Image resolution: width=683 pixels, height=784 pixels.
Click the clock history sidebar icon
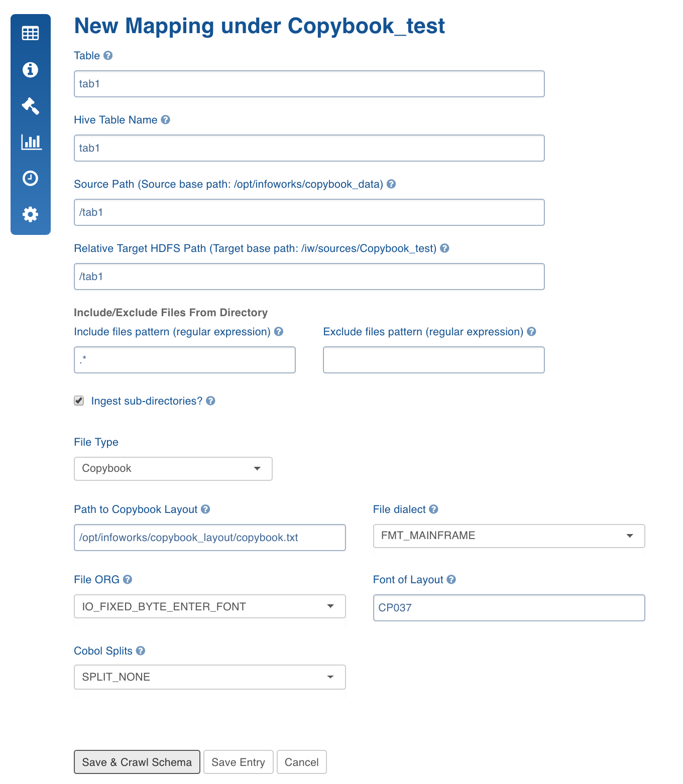[30, 178]
